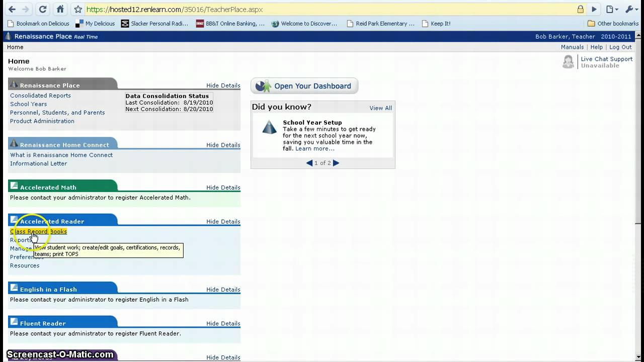Hide Details for Fluent Reader
The image size is (644, 362).
(x=223, y=324)
